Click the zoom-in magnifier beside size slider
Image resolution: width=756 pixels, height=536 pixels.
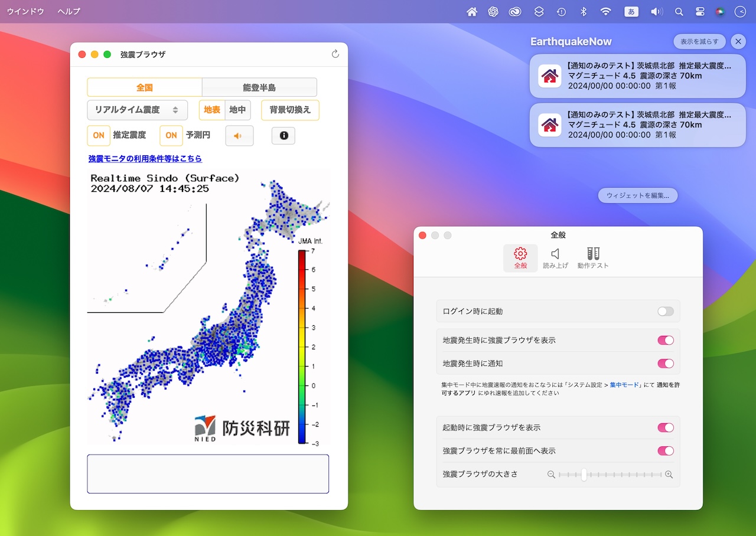(x=669, y=475)
